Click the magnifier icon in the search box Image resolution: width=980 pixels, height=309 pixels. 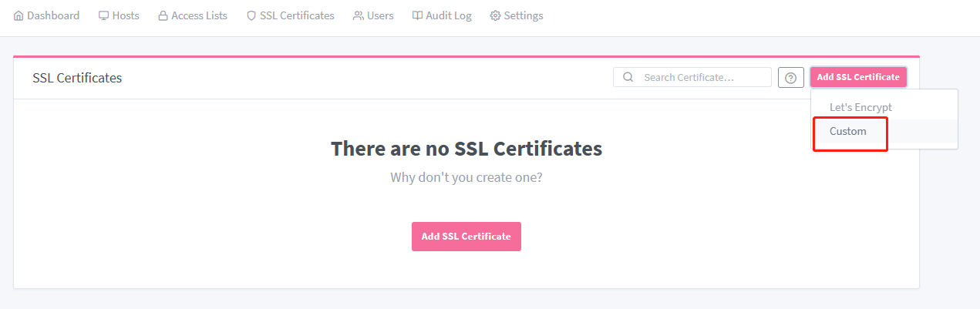[628, 77]
